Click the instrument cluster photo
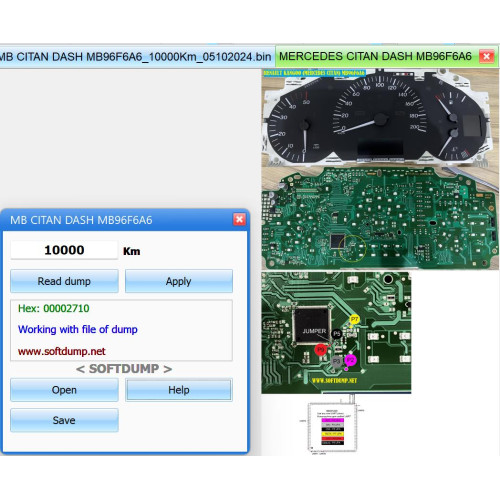The width and height of the screenshot is (500, 500). (379, 118)
